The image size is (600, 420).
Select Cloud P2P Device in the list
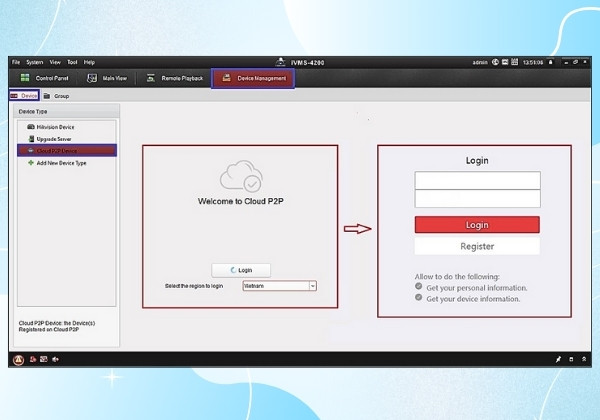pyautogui.click(x=67, y=151)
